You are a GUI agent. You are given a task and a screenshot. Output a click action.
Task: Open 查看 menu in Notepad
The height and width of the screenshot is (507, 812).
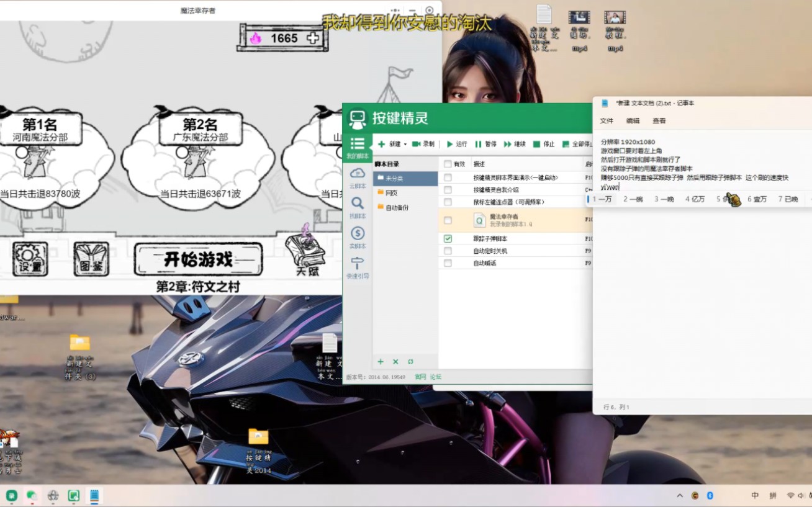[x=659, y=120]
